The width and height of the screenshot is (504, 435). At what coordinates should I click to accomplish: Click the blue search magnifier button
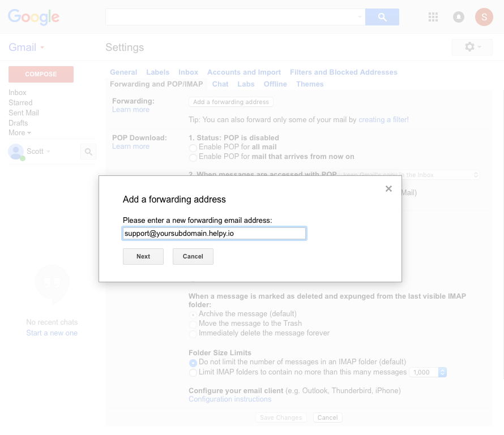click(x=382, y=17)
